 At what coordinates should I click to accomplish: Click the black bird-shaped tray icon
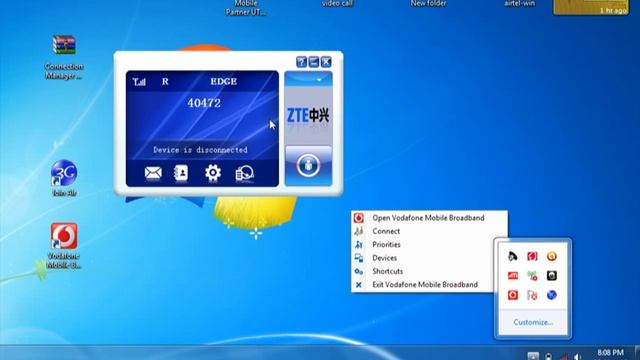click(x=513, y=256)
